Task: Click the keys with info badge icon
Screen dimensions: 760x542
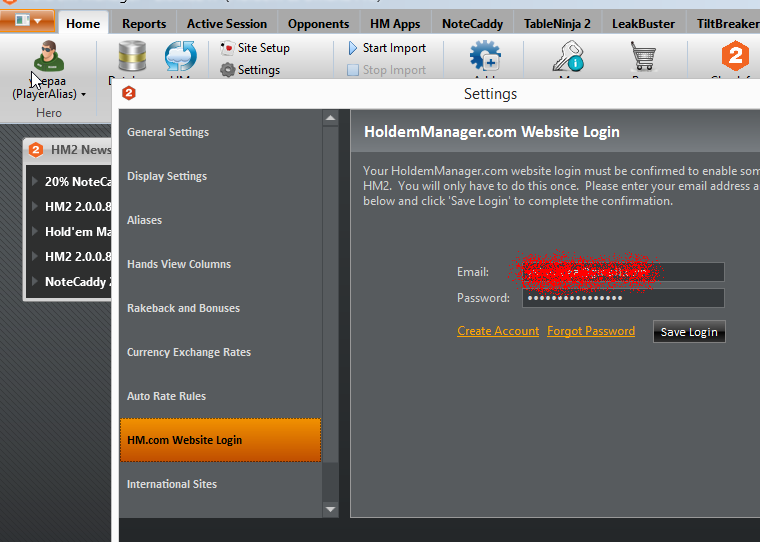Action: click(x=568, y=56)
